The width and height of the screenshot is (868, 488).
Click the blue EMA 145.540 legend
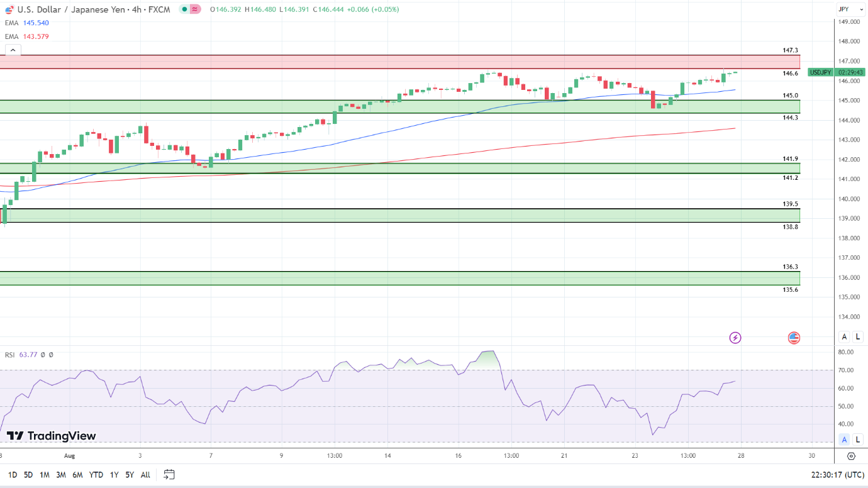(x=27, y=23)
